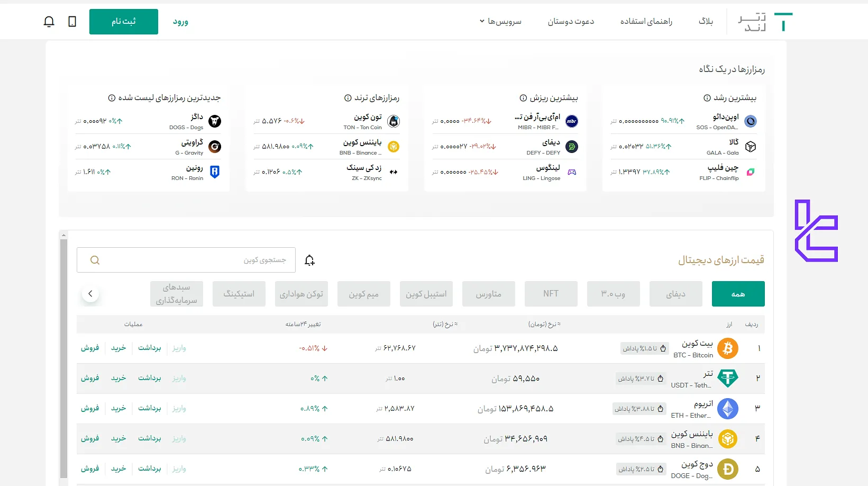The height and width of the screenshot is (486, 868).
Task: Select the دیفای filter tab
Action: point(675,293)
